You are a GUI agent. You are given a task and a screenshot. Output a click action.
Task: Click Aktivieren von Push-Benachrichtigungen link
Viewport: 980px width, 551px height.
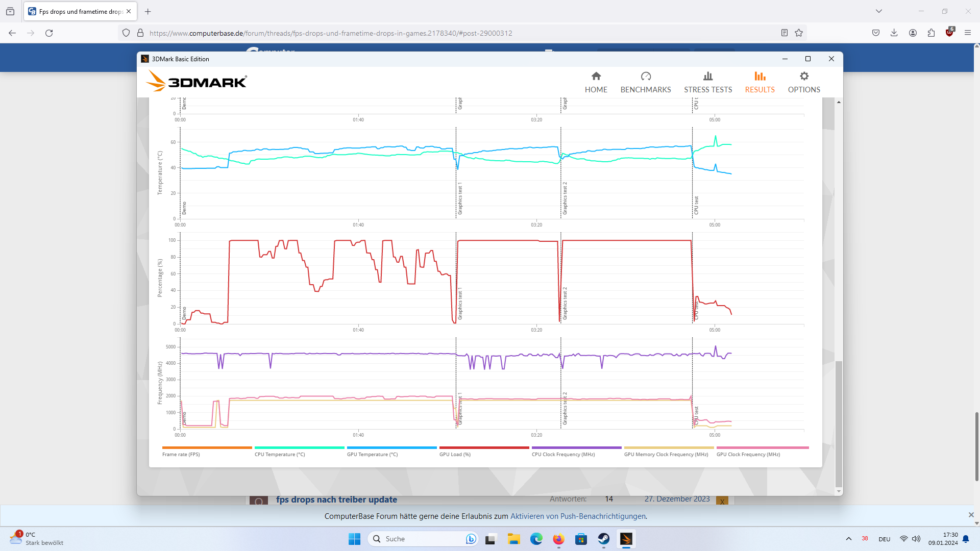click(x=578, y=516)
